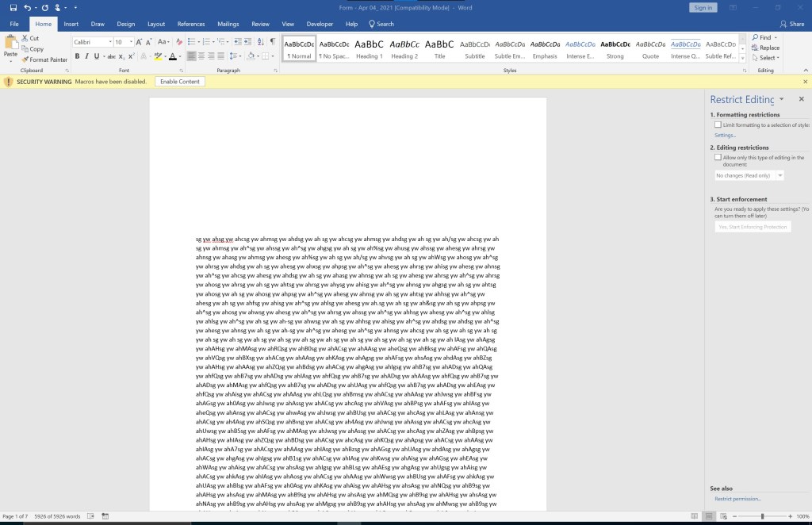Open the Insert ribbon tab
812x525 pixels.
coord(71,24)
